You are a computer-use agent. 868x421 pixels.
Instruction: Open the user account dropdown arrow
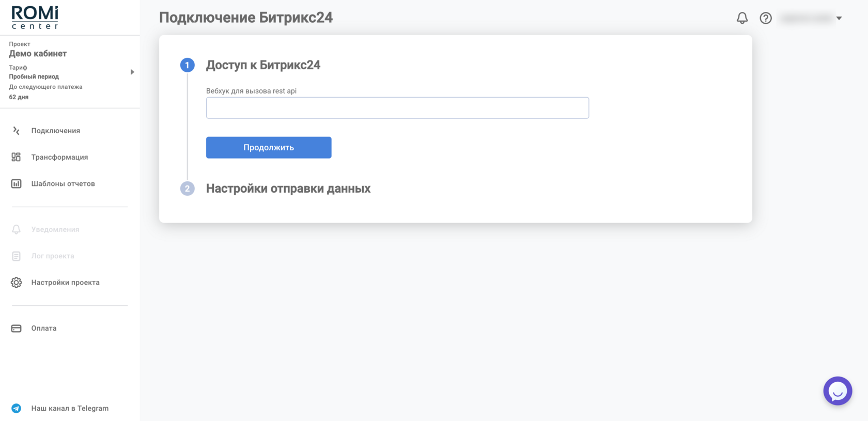[839, 18]
